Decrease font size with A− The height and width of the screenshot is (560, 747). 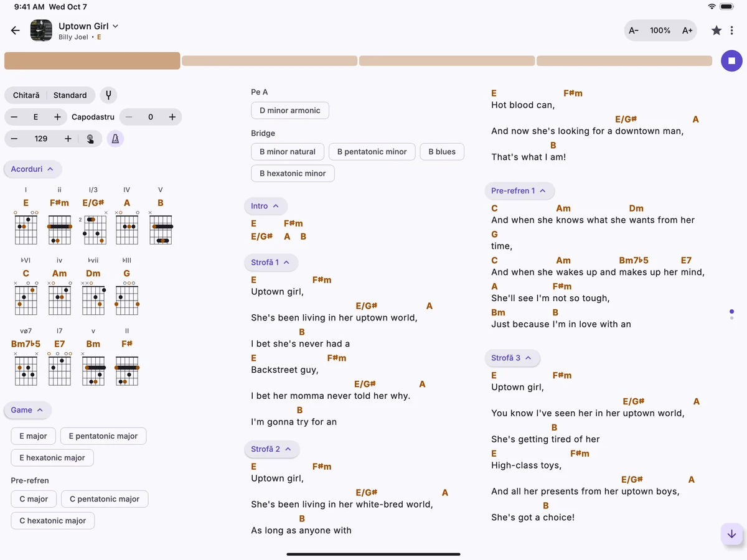tap(634, 30)
